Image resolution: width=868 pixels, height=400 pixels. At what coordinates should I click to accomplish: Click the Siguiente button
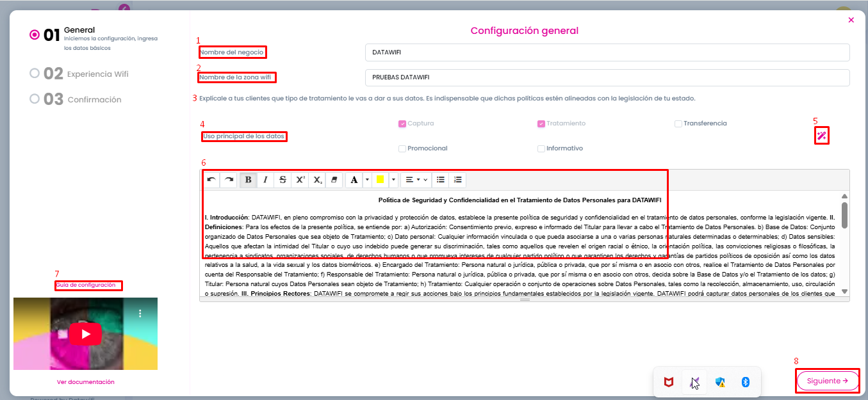[827, 380]
